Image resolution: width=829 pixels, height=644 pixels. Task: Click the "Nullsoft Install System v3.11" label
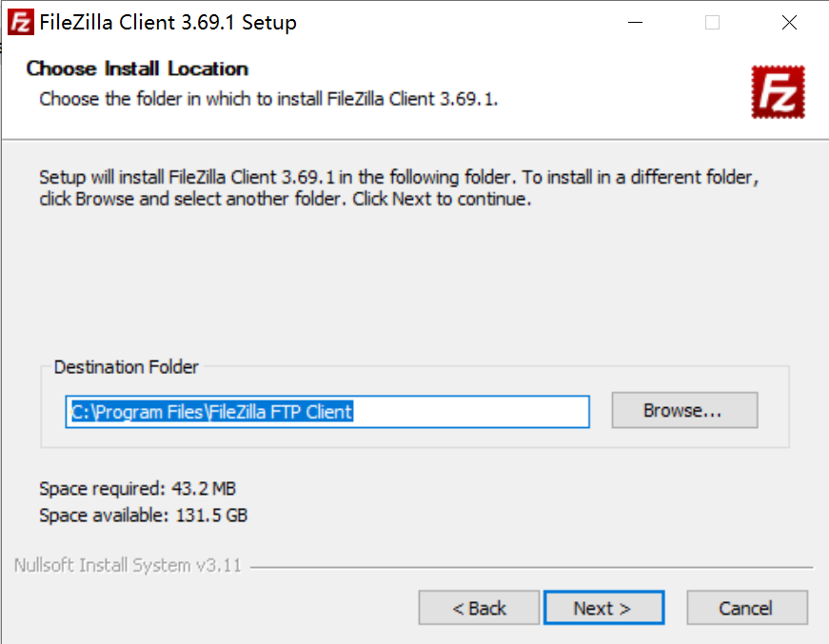[x=128, y=566]
